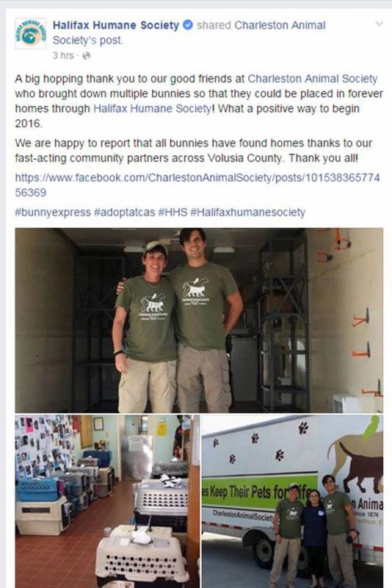
Task: Click the green Keep Their Pets banner on the truck
Action: click(259, 492)
